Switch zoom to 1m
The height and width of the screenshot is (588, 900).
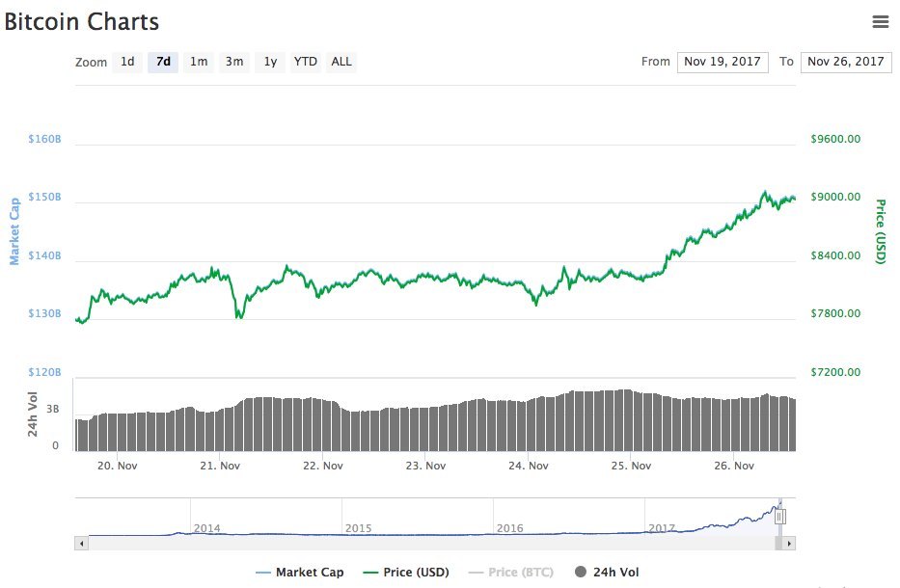(x=199, y=62)
